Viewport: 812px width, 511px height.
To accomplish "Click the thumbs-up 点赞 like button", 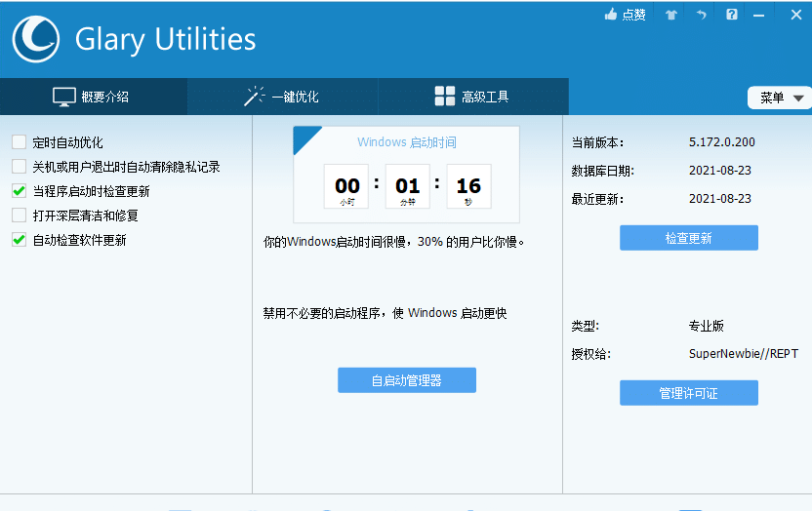I will pyautogui.click(x=625, y=15).
